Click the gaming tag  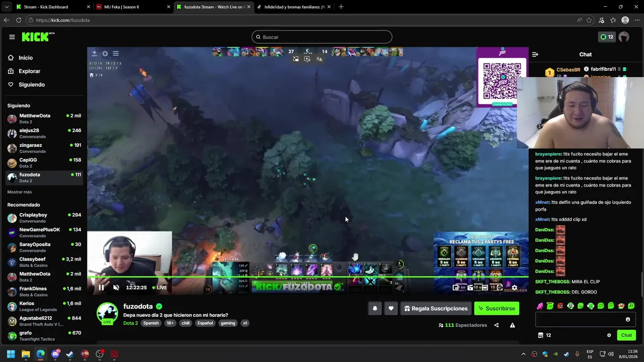[228, 323]
